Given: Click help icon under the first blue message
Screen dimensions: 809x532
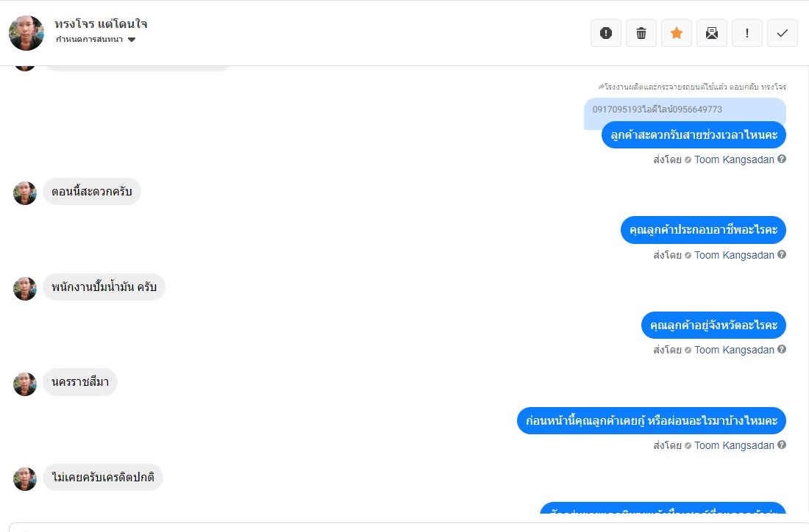Looking at the screenshot, I should (x=782, y=159).
